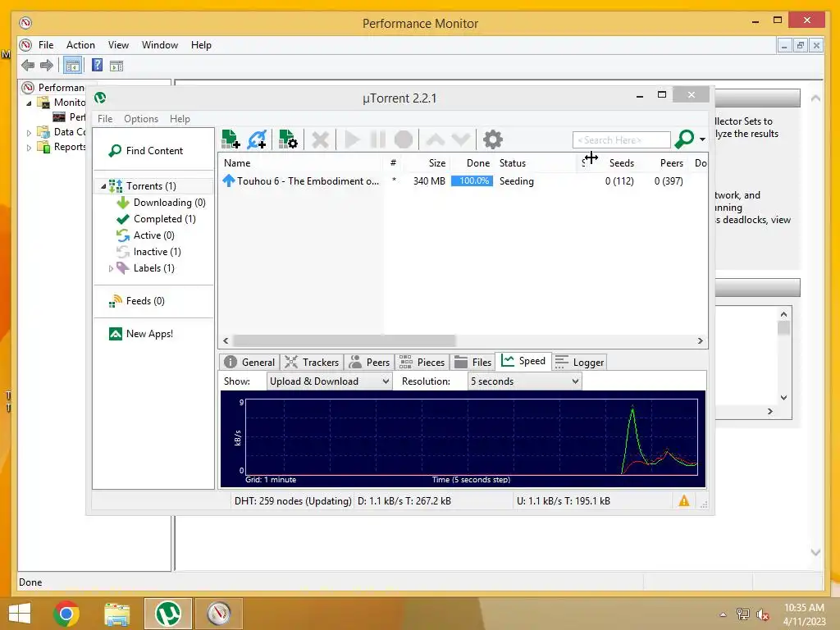Click the Add Torrent toolbar icon
This screenshot has height=630, width=840.
pos(231,139)
